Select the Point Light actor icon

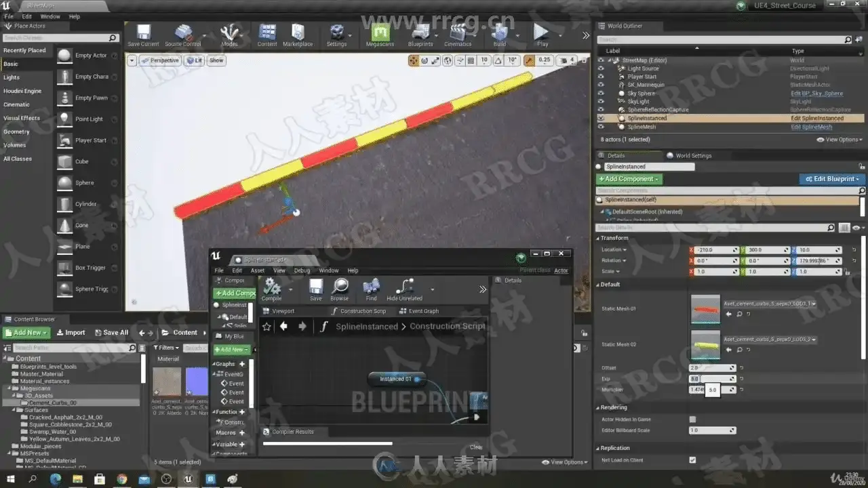(x=64, y=119)
